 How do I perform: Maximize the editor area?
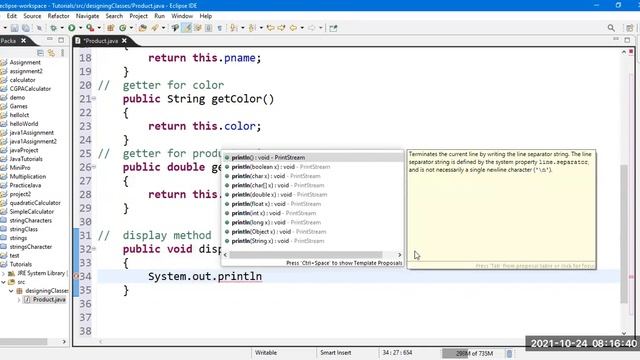pos(627,40)
